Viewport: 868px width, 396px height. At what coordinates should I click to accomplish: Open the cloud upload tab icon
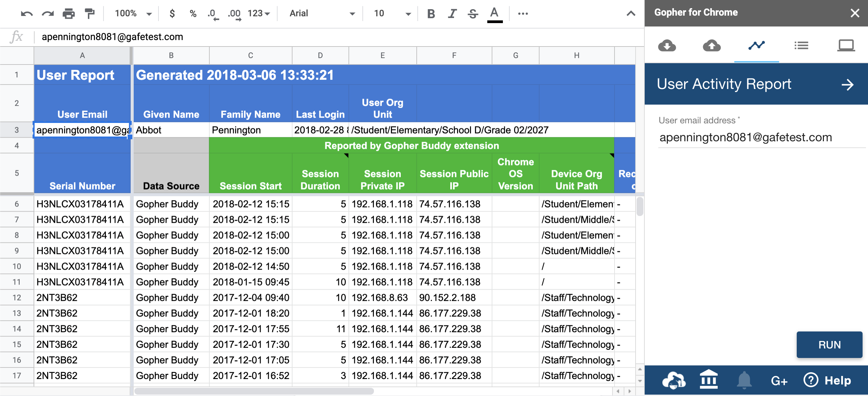point(712,46)
